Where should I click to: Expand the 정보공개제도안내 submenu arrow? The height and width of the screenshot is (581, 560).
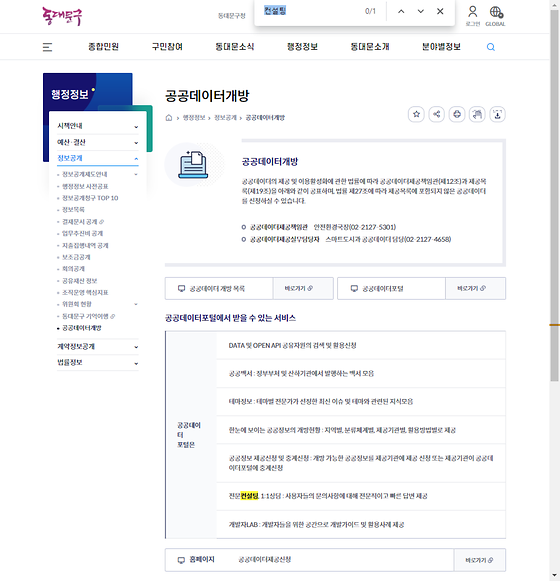coord(136,174)
